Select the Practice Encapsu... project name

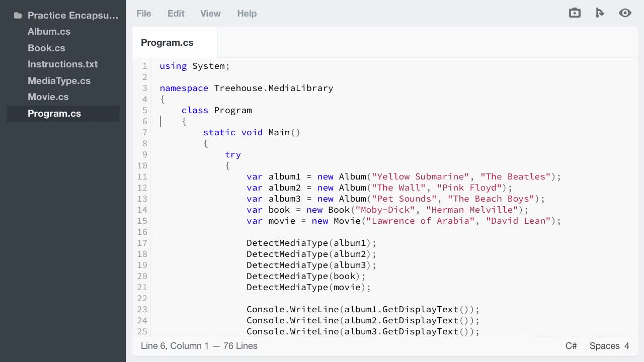73,15
